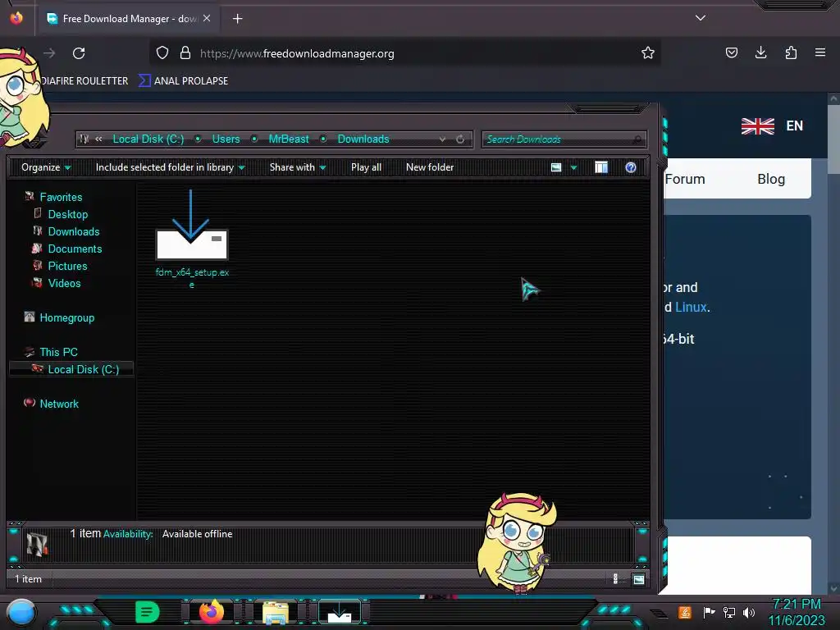Open Firefox hamburger application menu

tap(819, 52)
